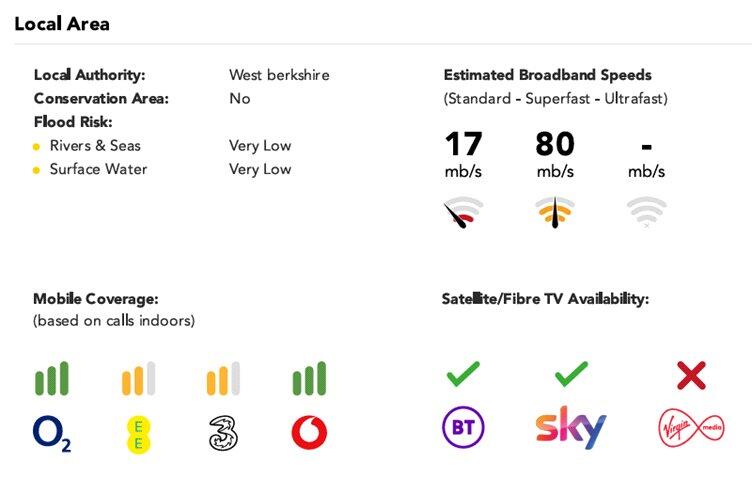752x478 pixels.
Task: Click the Local Area heading
Action: click(x=62, y=23)
